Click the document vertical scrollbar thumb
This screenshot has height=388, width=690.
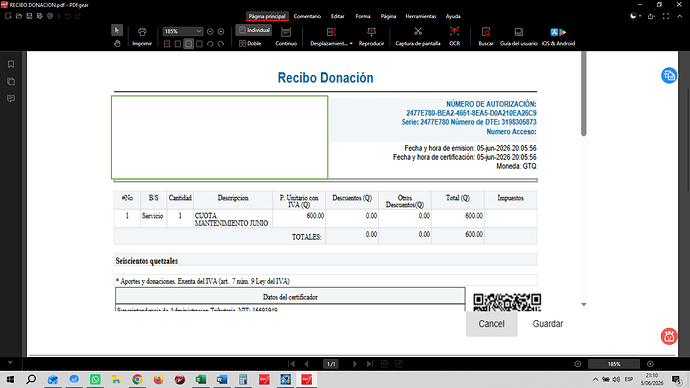(584, 94)
